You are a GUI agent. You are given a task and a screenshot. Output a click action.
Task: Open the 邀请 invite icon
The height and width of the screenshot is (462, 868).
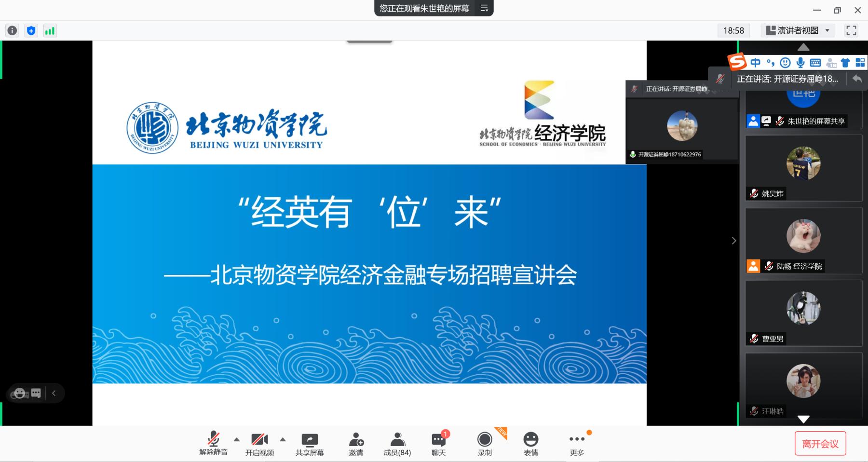point(356,444)
